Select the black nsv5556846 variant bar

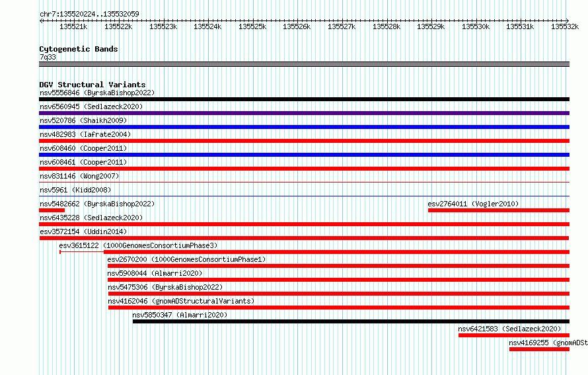[x=304, y=99]
